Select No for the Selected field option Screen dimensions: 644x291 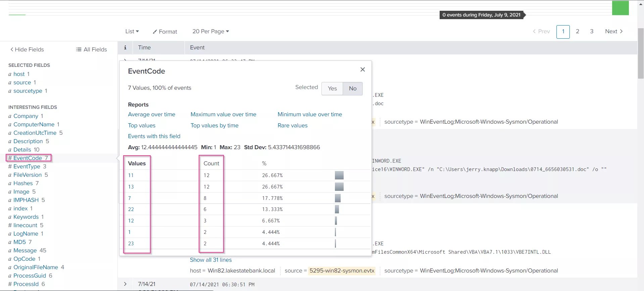[x=353, y=88]
